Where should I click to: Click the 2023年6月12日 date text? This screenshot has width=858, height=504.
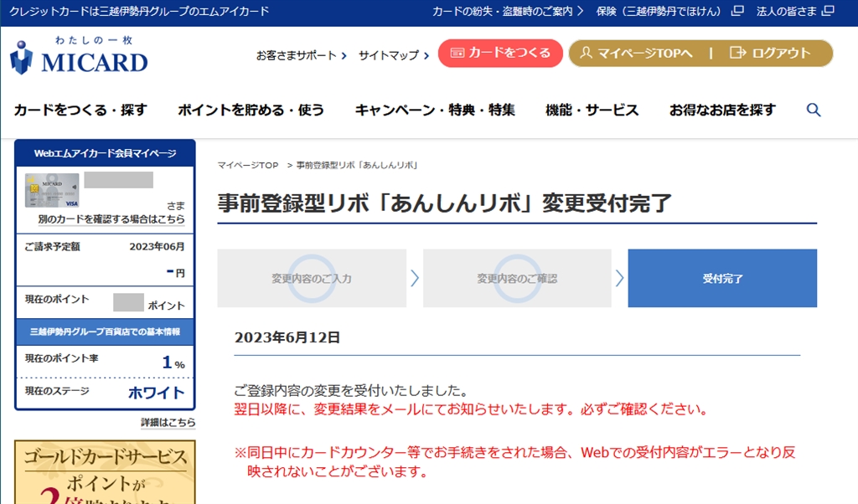pos(287,337)
